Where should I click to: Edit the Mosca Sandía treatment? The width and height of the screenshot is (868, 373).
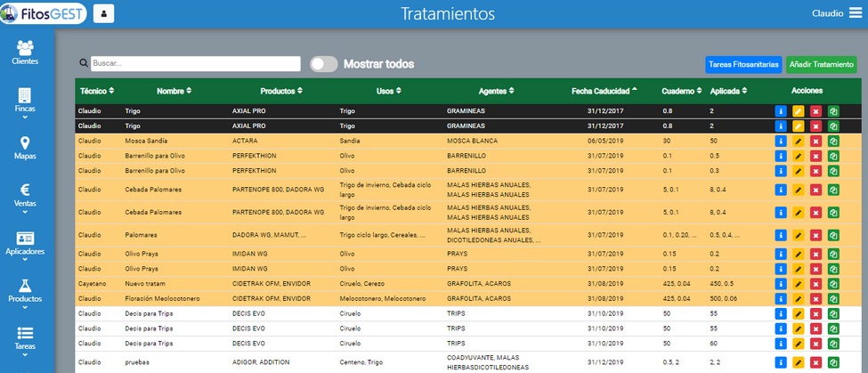pos(798,142)
